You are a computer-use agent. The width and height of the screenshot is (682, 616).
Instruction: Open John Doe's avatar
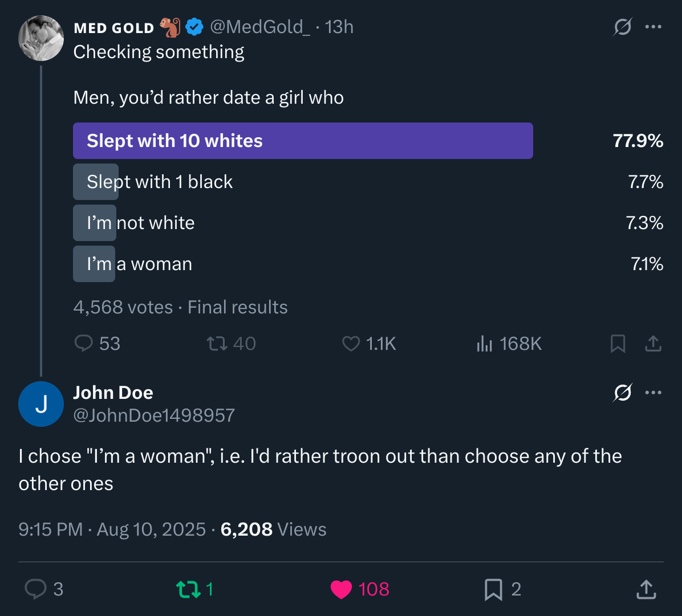(40, 404)
